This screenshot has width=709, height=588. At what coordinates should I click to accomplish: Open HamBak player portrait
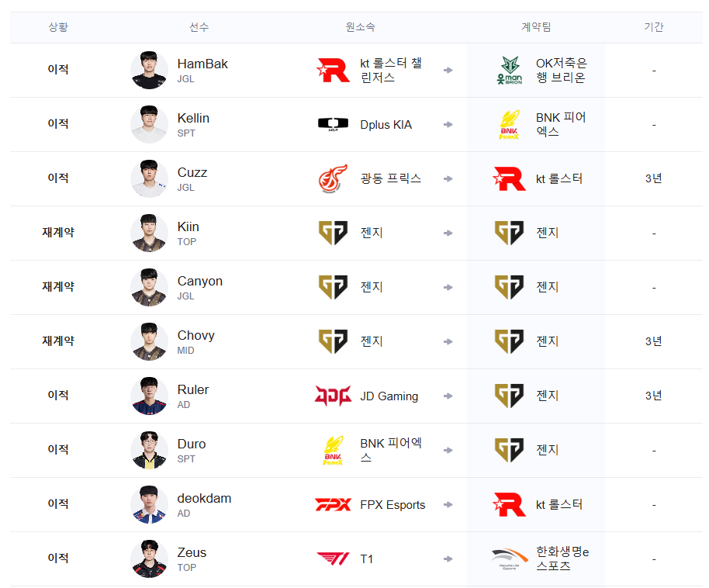[x=149, y=70]
